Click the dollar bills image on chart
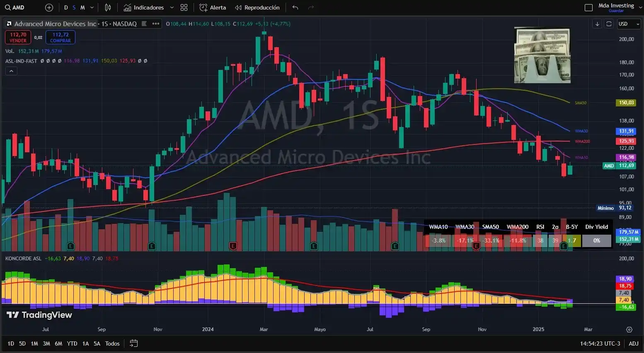Image resolution: width=644 pixels, height=353 pixels. [x=542, y=55]
